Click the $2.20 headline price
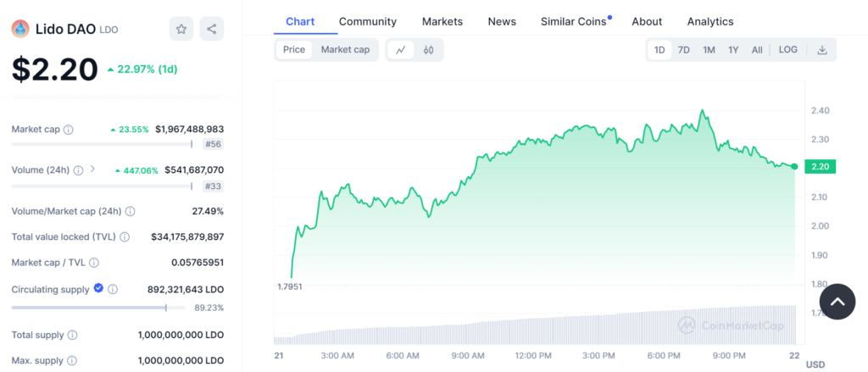The width and height of the screenshot is (868, 372). pos(55,69)
